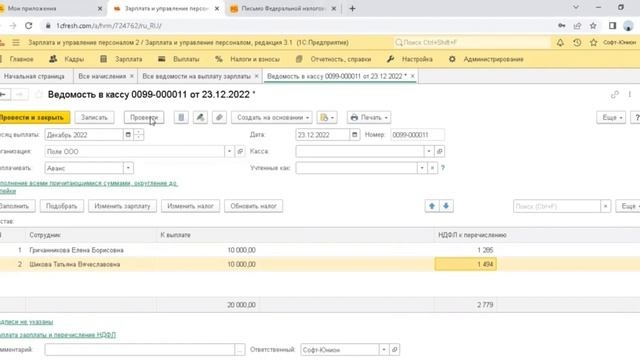Open 'Выплата зарплаты и перечисление НДФЛ' link

point(57,335)
